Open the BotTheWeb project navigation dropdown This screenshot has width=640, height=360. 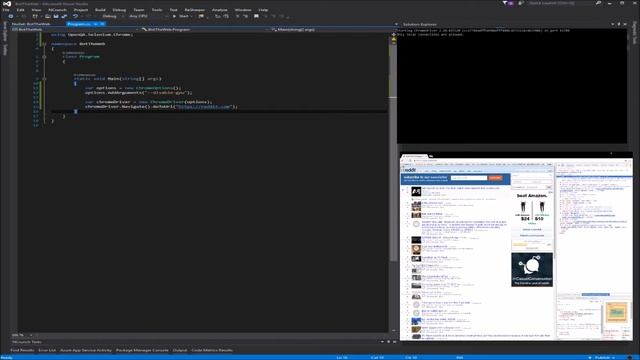tap(76, 29)
